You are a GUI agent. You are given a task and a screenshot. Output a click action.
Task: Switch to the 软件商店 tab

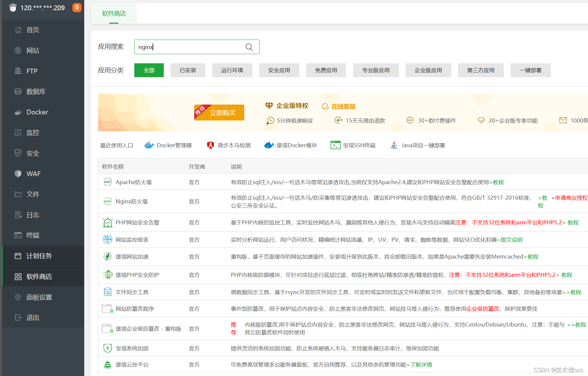point(114,14)
